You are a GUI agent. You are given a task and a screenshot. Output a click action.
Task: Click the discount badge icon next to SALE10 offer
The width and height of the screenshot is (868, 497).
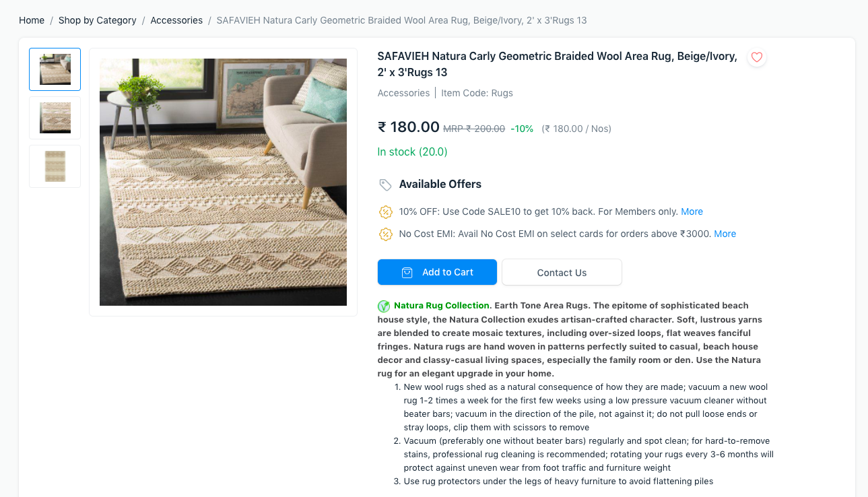[x=385, y=211]
